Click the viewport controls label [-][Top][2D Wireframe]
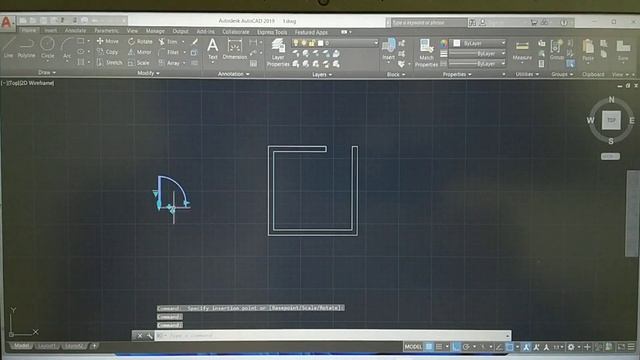 pos(27,83)
